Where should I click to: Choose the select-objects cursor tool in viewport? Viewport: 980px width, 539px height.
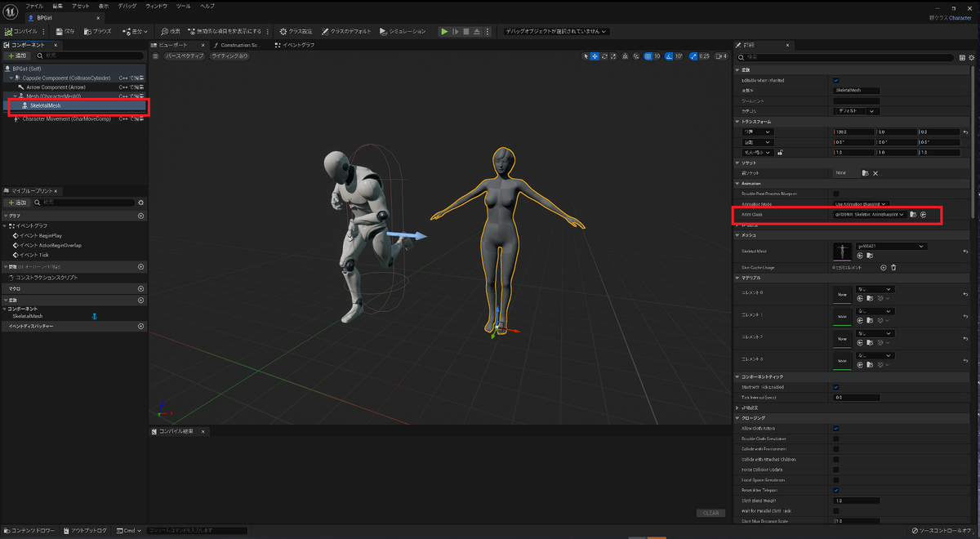[x=586, y=56]
